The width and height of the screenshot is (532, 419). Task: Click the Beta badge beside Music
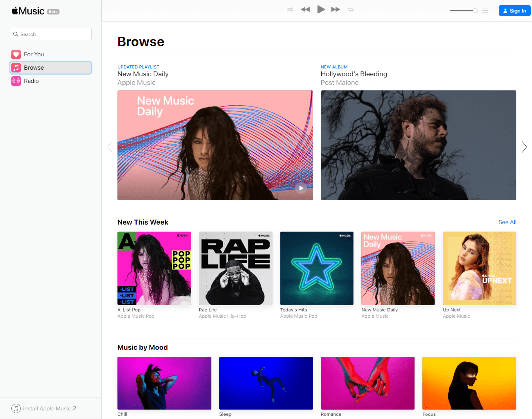53,12
